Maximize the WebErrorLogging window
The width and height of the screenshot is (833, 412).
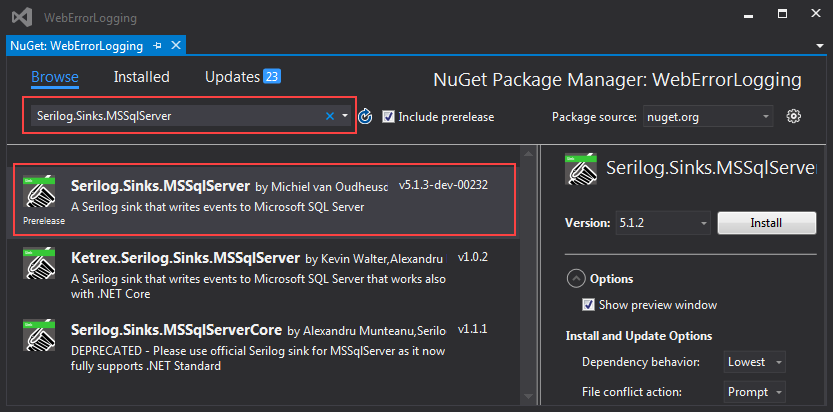[783, 14]
